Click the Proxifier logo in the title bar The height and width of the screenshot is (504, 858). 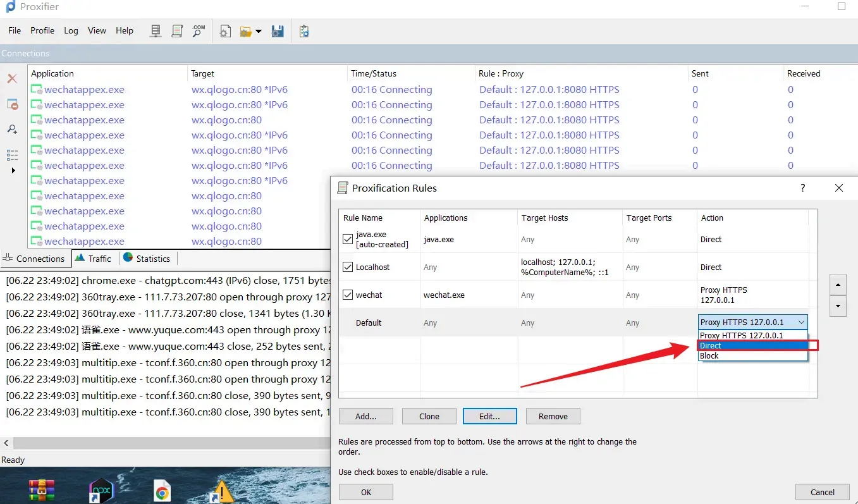click(x=10, y=7)
